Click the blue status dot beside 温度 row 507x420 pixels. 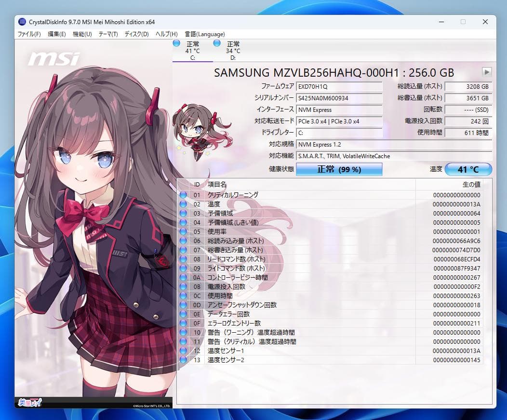(x=183, y=204)
